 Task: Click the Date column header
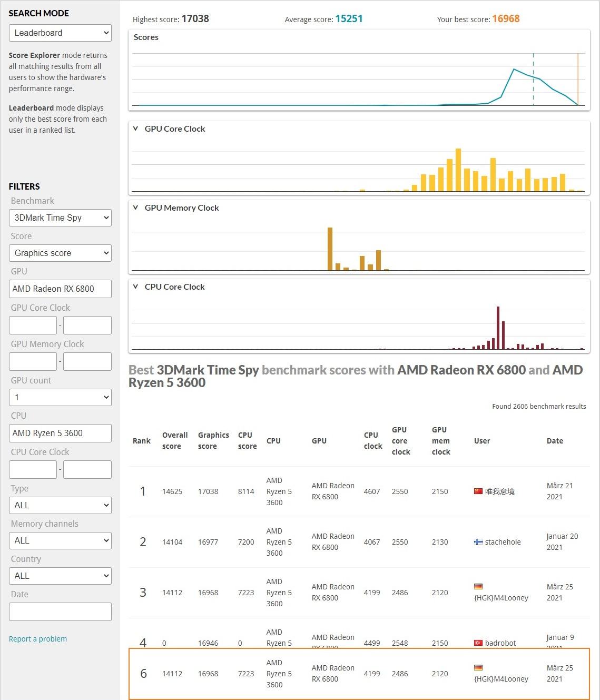pyautogui.click(x=555, y=441)
